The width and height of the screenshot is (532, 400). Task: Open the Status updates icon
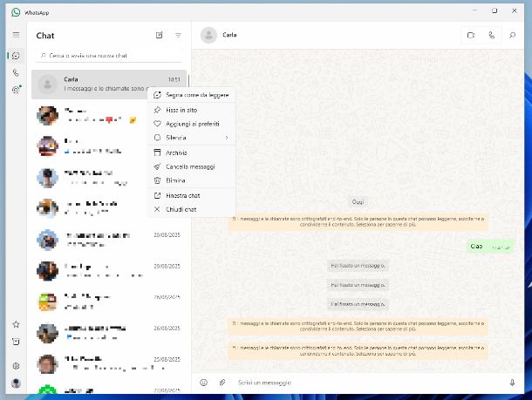click(16, 90)
